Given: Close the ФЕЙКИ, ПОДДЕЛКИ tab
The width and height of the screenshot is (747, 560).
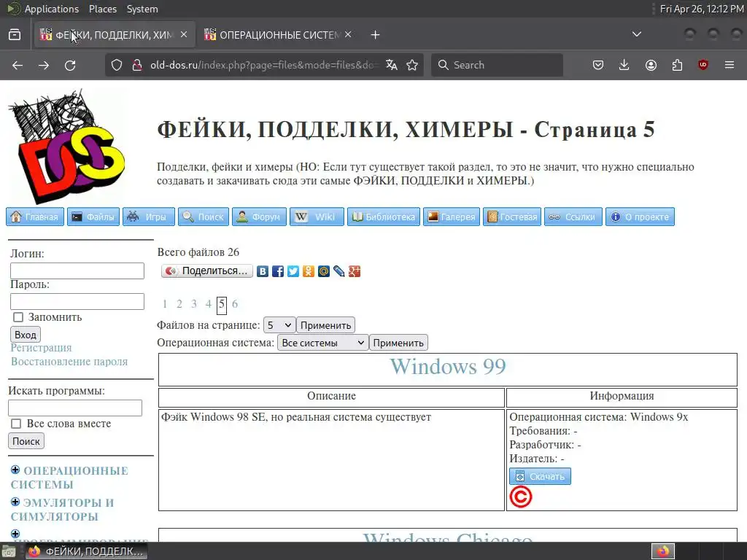Looking at the screenshot, I should pos(184,34).
